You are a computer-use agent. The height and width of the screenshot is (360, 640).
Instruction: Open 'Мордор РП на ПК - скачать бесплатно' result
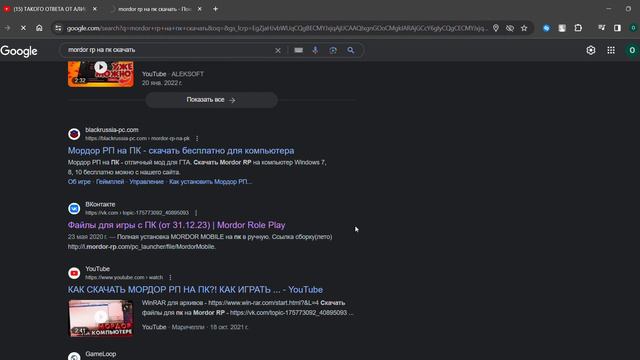tap(181, 151)
